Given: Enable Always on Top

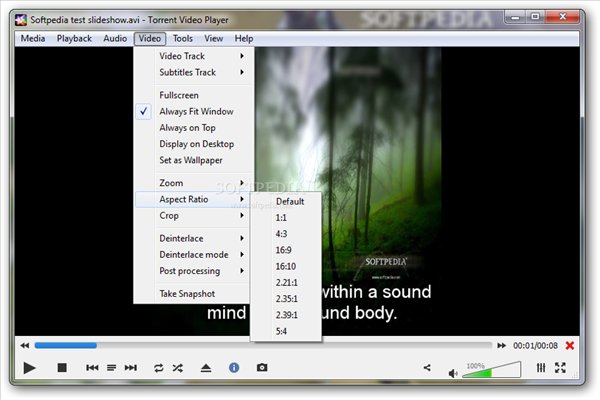Looking at the screenshot, I should pyautogui.click(x=193, y=128).
